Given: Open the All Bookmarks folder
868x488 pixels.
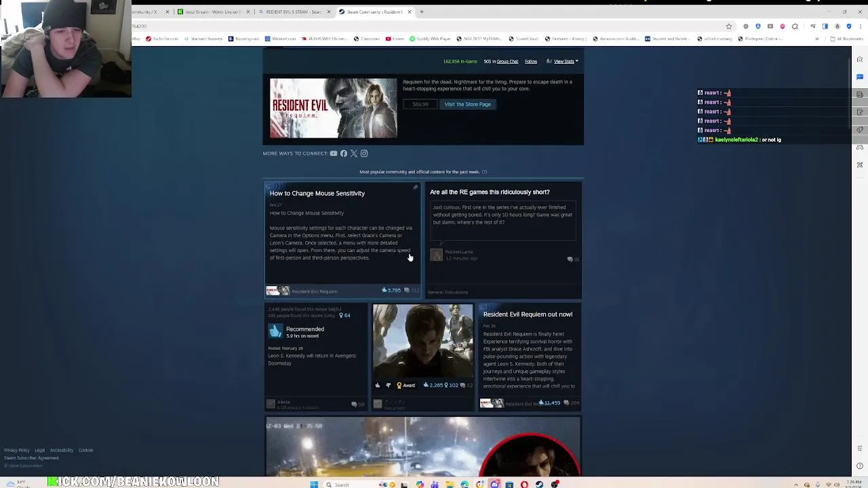Looking at the screenshot, I should 846,39.
